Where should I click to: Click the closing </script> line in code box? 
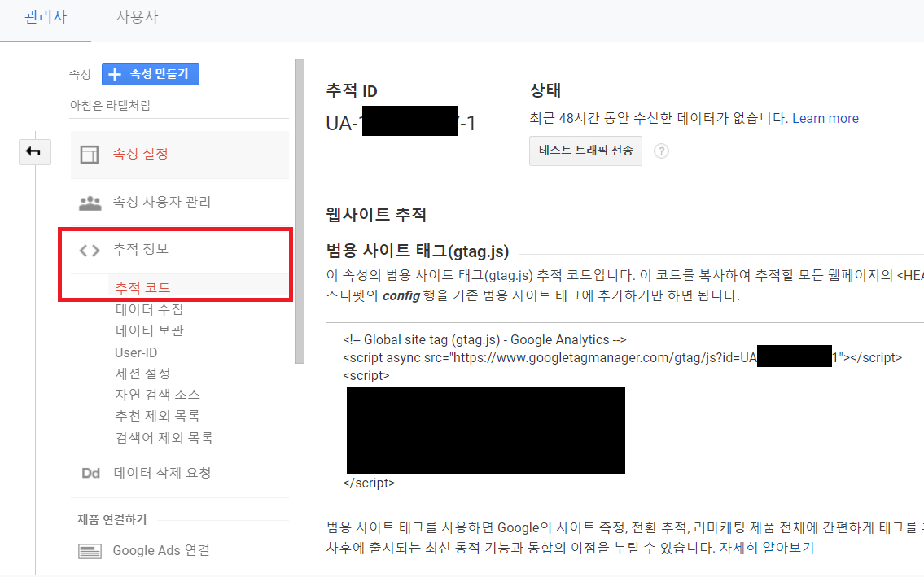tap(369, 483)
